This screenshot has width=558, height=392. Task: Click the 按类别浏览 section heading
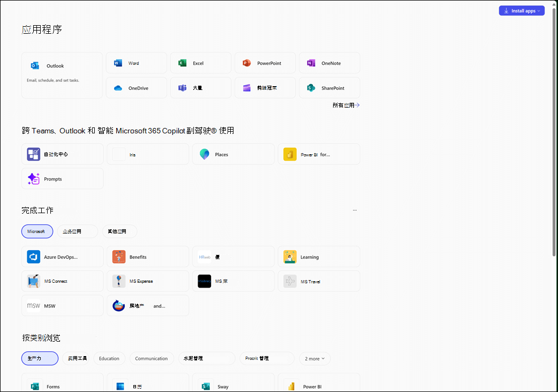point(41,338)
